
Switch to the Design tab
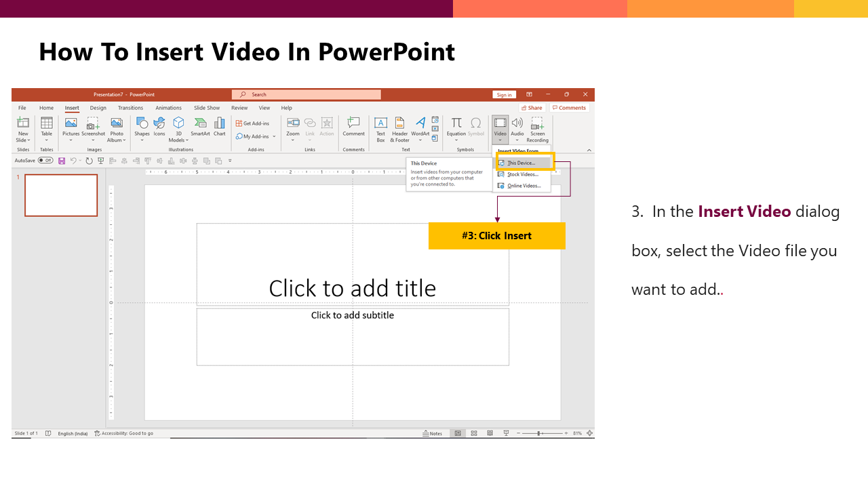[x=98, y=108]
